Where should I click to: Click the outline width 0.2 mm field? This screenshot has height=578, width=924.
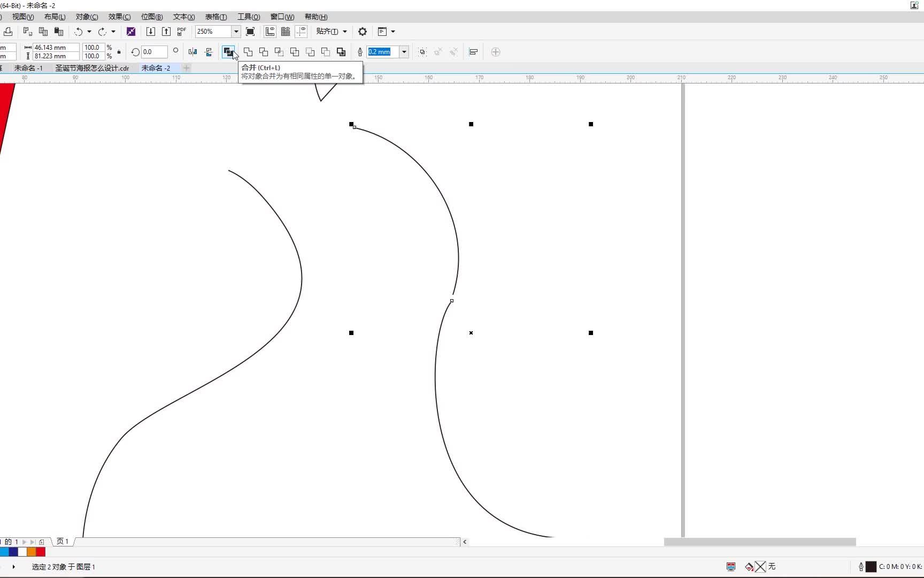(x=383, y=52)
